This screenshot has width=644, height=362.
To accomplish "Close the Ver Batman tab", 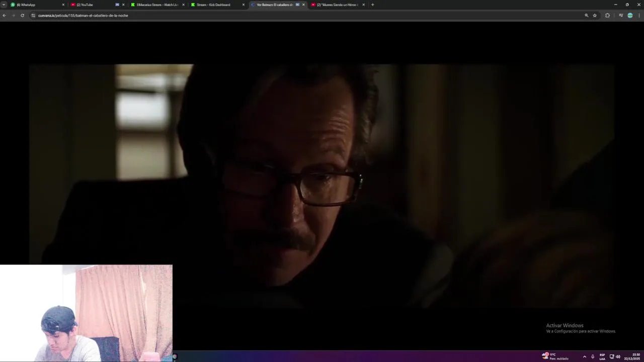I will (x=303, y=5).
